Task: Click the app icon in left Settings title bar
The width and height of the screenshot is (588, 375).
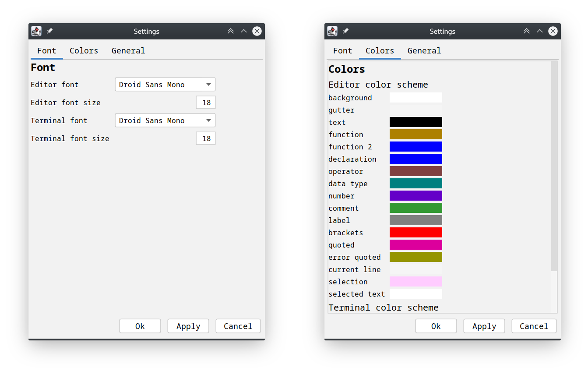Action: tap(36, 31)
